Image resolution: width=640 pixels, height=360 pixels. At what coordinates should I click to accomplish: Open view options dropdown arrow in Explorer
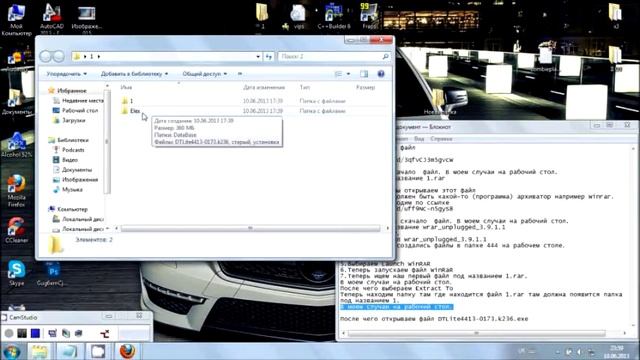click(x=348, y=74)
